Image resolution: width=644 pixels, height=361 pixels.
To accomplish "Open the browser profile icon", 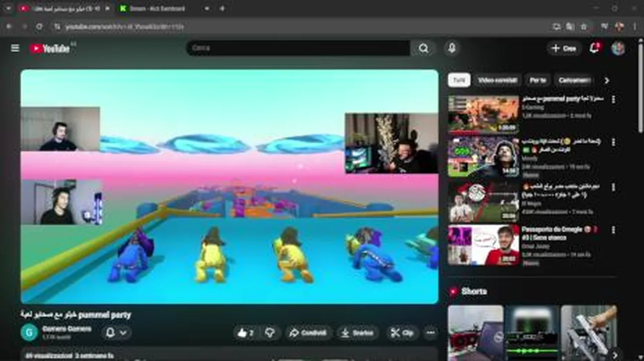I will tap(619, 27).
